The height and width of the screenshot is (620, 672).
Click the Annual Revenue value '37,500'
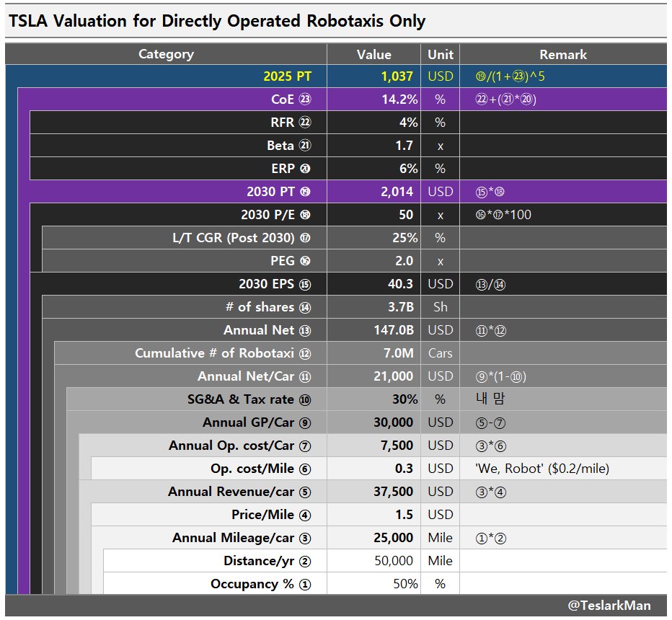point(394,492)
